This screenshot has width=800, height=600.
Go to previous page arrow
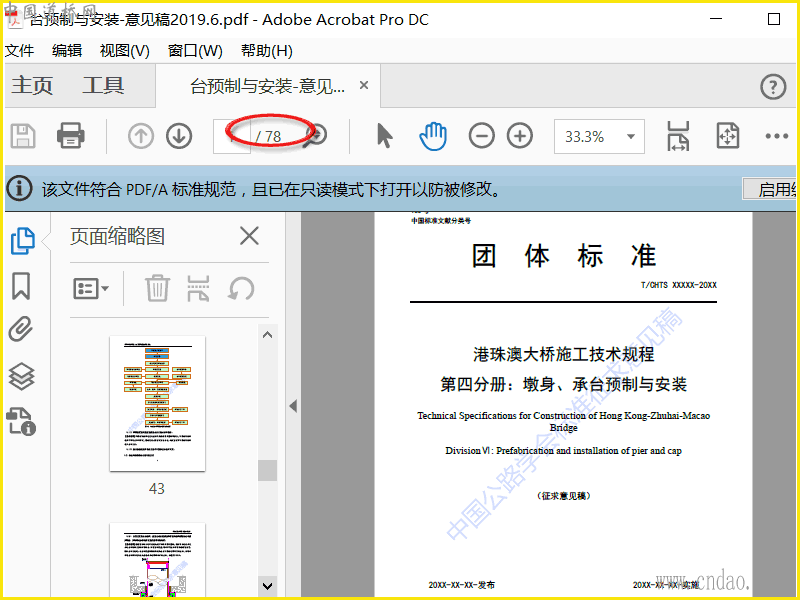tap(141, 136)
